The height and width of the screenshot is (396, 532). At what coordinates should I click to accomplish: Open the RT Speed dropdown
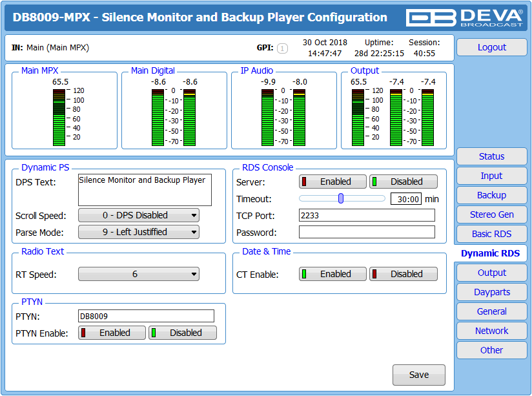coord(139,274)
